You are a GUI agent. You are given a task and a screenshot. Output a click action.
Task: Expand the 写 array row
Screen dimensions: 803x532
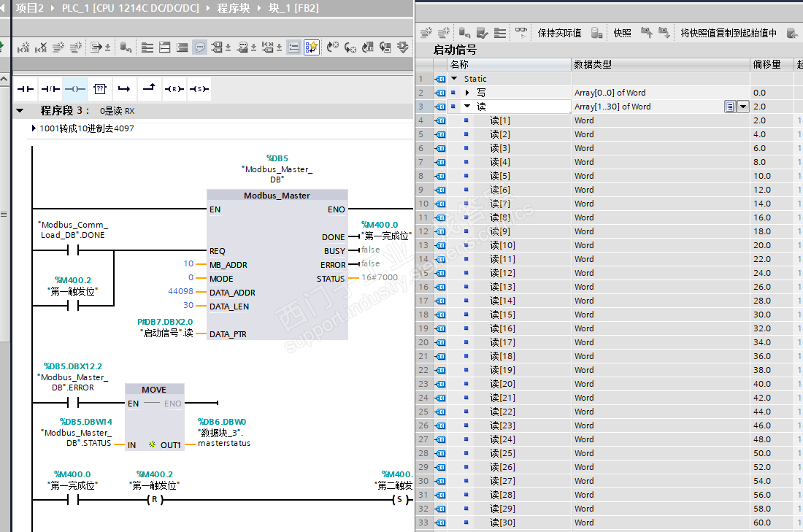(x=467, y=93)
